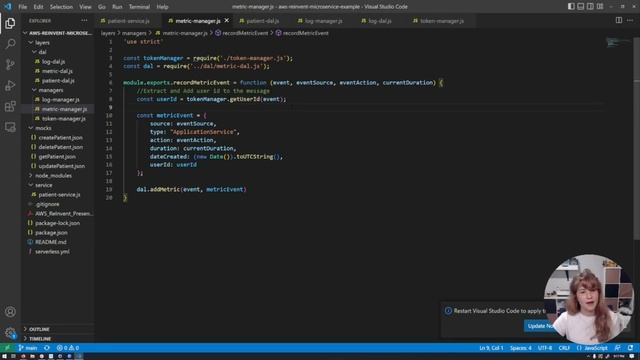Screen dimensions: 640x360
Task: Open the Explorer view in activity bar
Action: coord(10,23)
